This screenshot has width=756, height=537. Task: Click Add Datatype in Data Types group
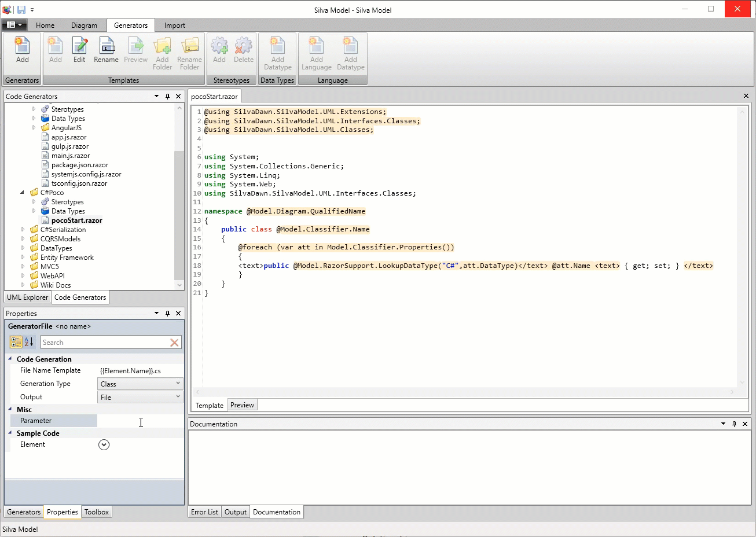tap(278, 53)
